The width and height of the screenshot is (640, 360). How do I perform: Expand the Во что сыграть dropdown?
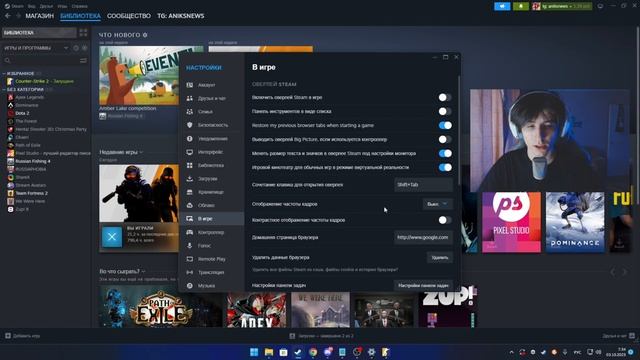(x=143, y=271)
